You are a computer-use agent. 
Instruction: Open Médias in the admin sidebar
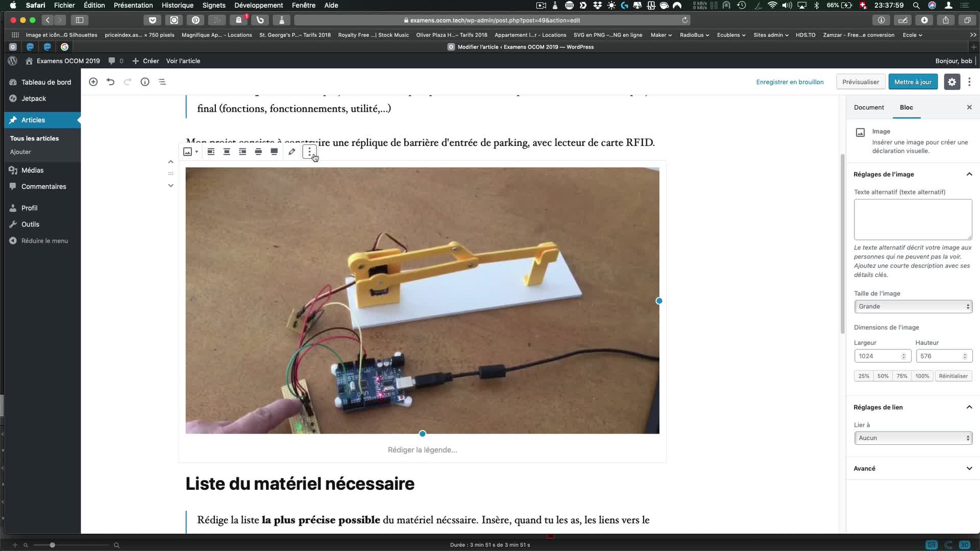(x=33, y=170)
